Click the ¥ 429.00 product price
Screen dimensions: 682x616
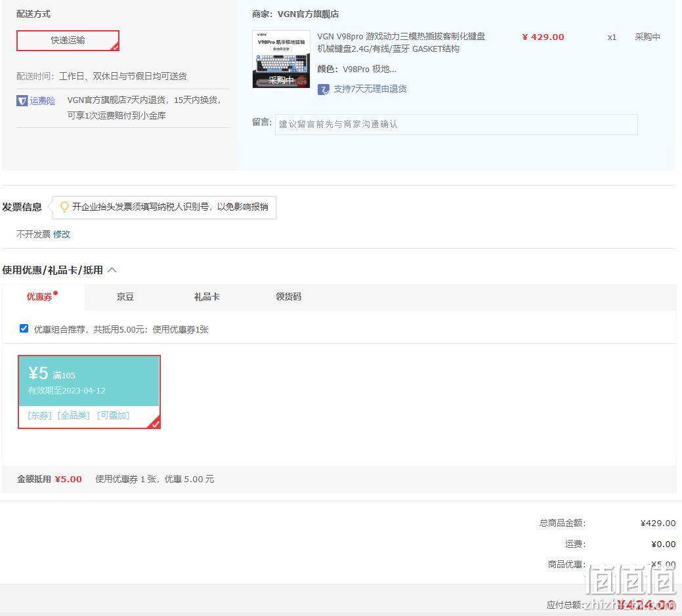543,37
